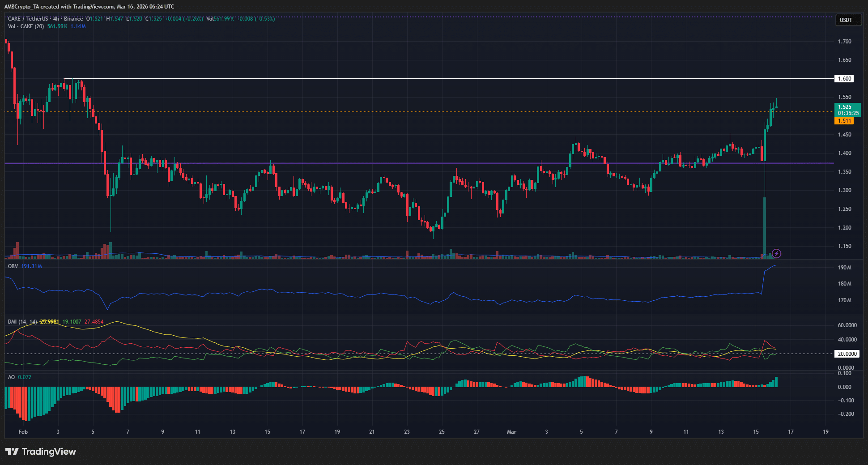Select the OBV indicator legend label
Image resolution: width=868 pixels, height=465 pixels.
[13, 266]
